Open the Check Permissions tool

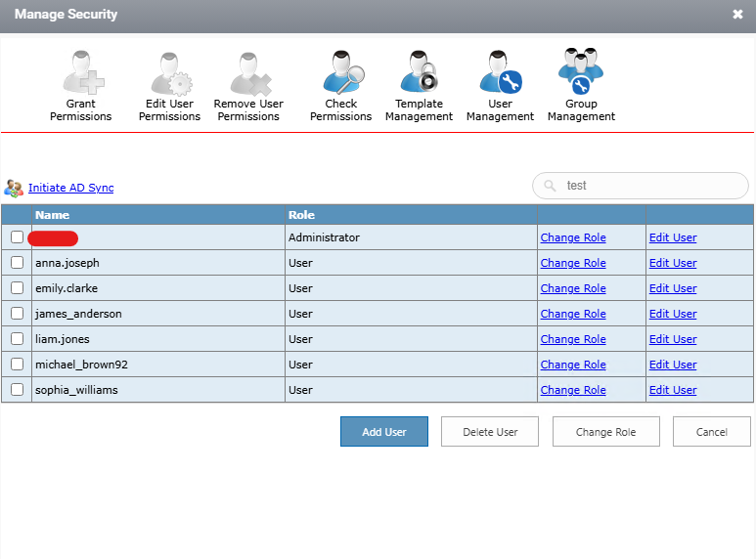coord(341,86)
